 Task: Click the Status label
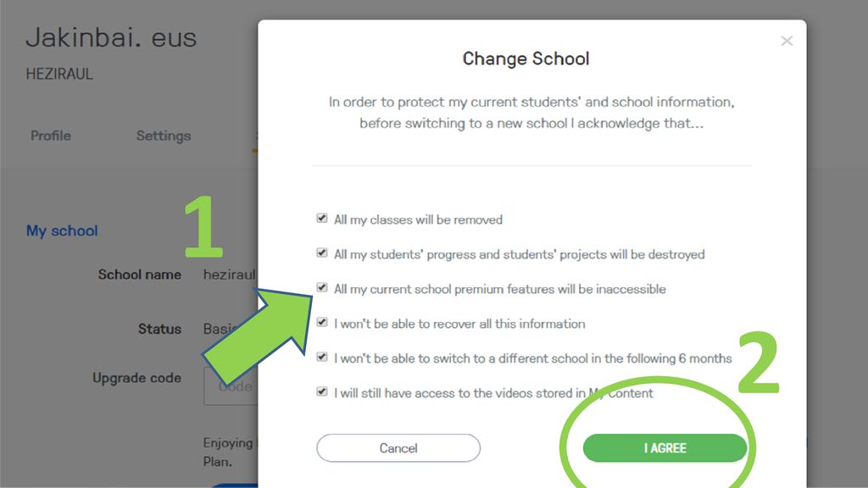click(x=159, y=329)
